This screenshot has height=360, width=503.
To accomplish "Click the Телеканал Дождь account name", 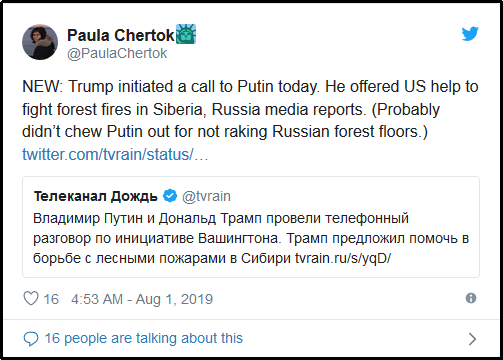I will (95, 196).
